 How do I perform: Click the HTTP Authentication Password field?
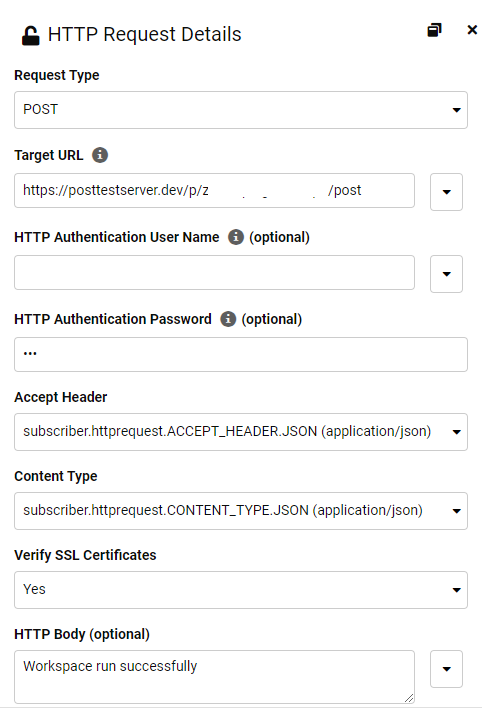point(241,354)
